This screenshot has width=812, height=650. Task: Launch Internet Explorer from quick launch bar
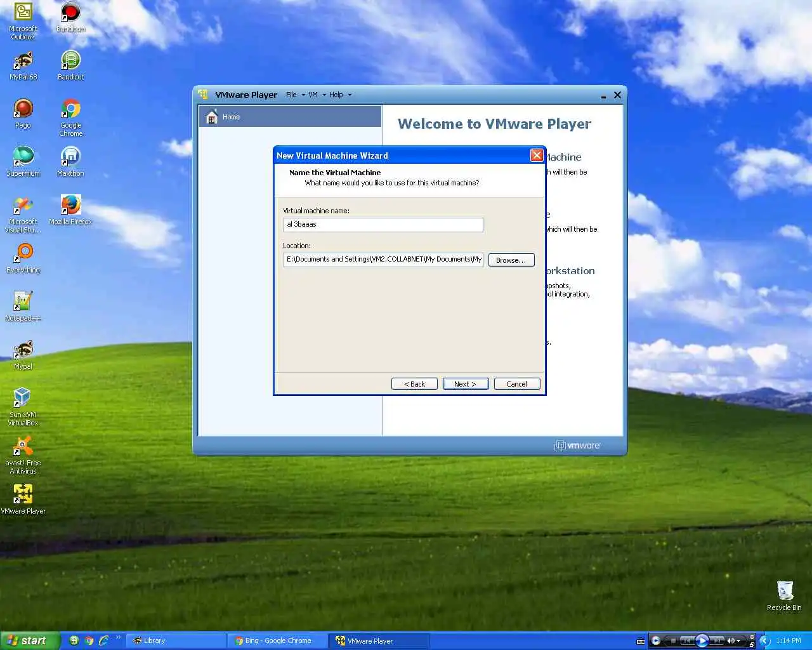tap(103, 641)
